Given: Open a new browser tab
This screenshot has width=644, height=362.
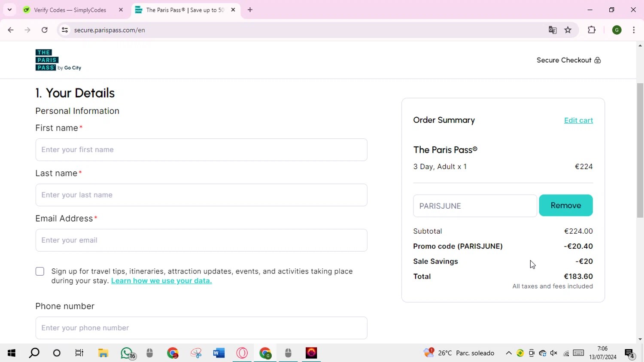Looking at the screenshot, I should click(250, 10).
